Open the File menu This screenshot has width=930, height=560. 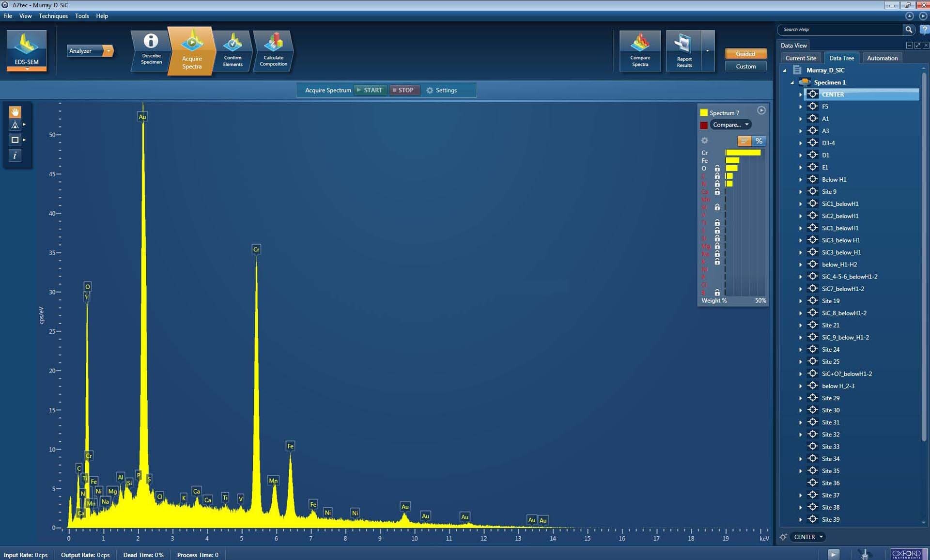(x=8, y=16)
